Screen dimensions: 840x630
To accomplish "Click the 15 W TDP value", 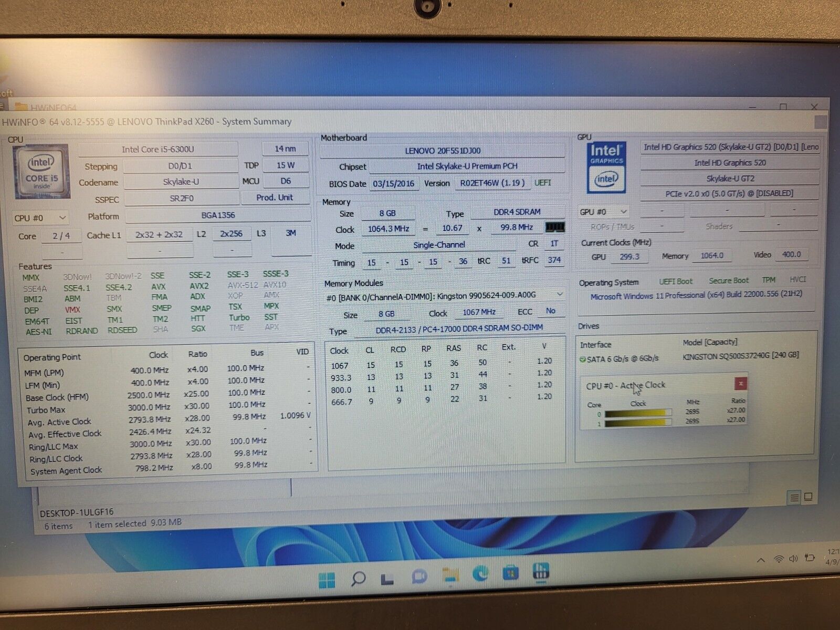I will click(285, 165).
